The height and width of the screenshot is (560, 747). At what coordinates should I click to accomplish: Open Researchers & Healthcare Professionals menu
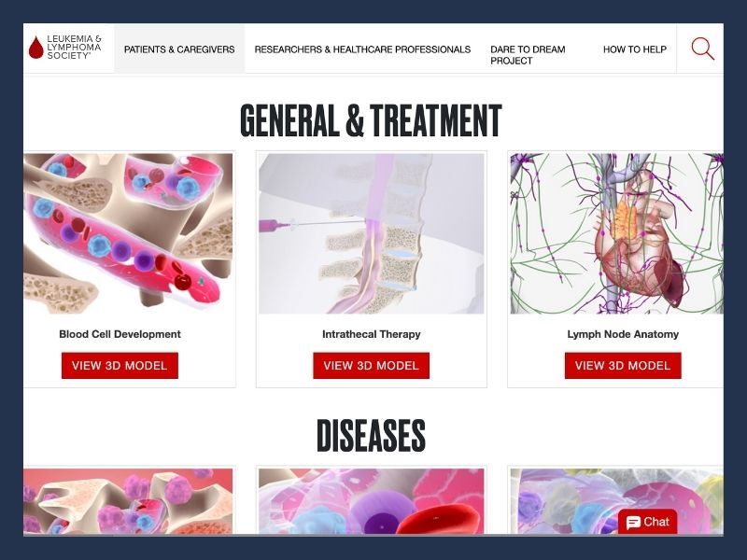coord(362,49)
